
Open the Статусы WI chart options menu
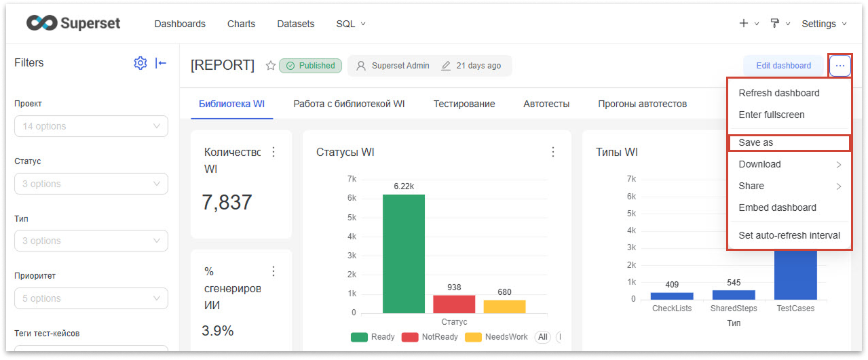click(x=553, y=152)
